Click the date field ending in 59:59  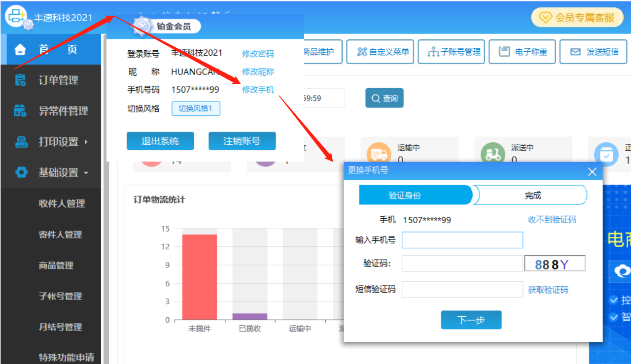(324, 98)
